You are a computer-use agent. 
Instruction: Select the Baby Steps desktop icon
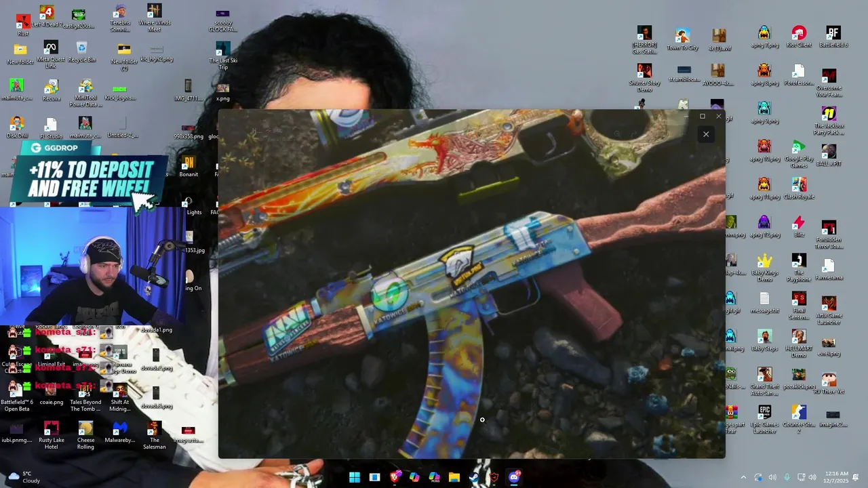click(x=765, y=340)
